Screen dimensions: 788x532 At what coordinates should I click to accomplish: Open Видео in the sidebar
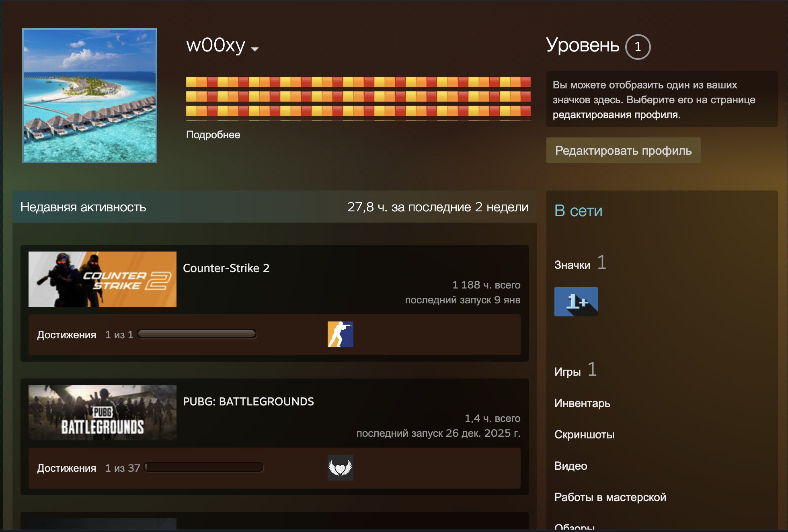pos(570,466)
